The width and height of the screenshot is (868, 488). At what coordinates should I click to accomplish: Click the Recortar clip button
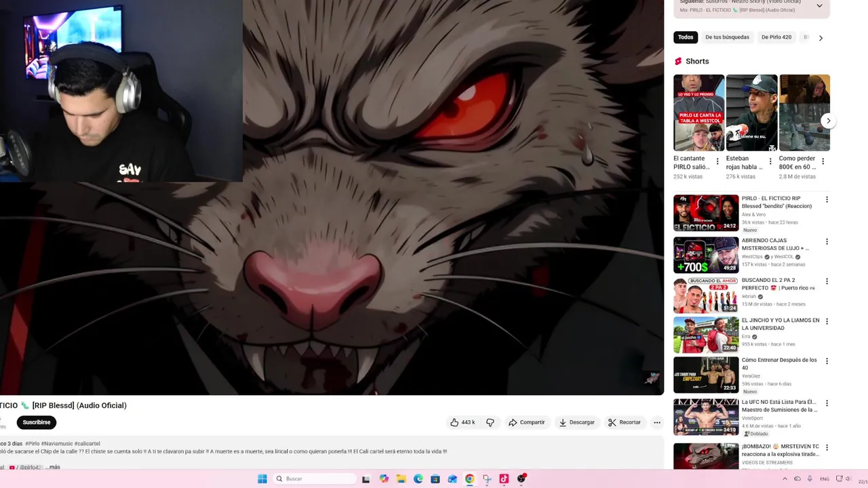pyautogui.click(x=625, y=422)
